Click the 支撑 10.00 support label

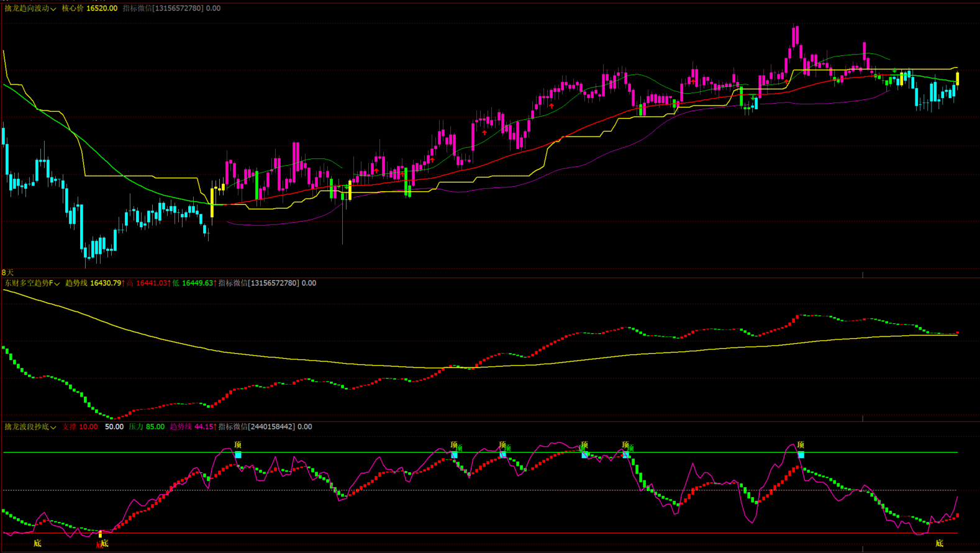click(79, 427)
